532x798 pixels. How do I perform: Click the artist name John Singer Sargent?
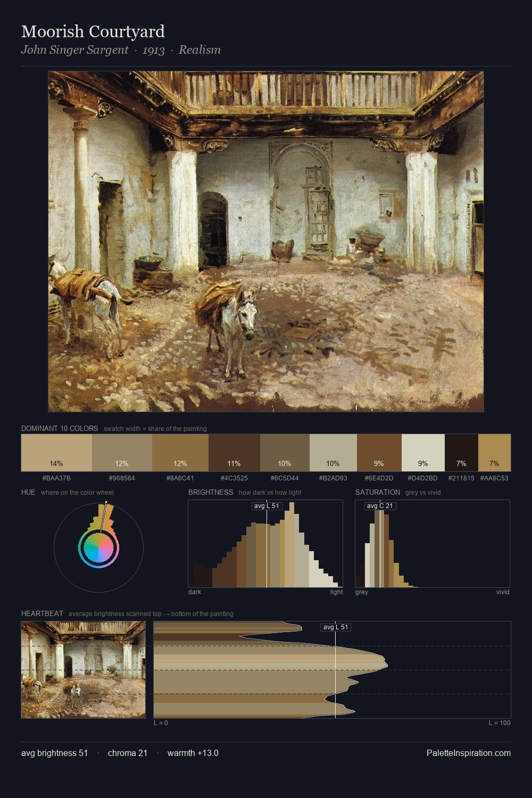click(x=74, y=49)
